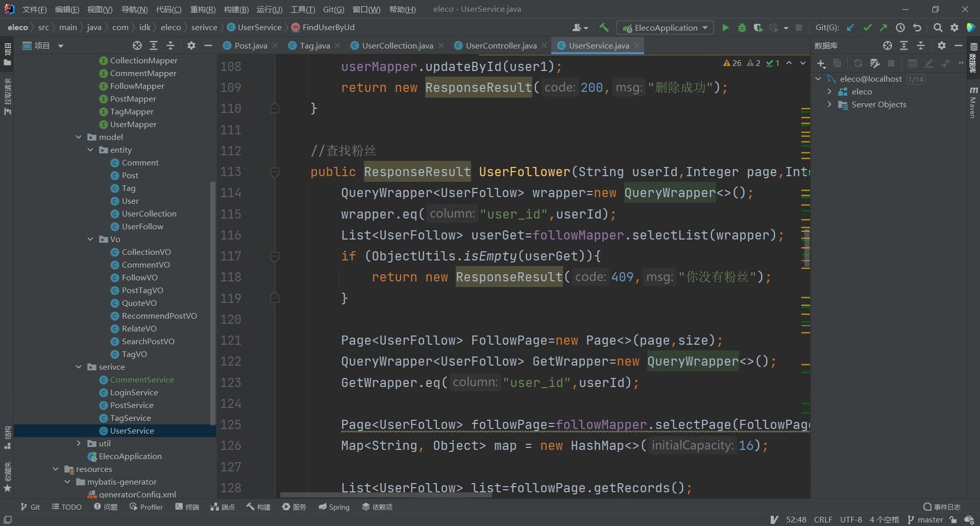Click master branch widget in status bar

[925, 519]
